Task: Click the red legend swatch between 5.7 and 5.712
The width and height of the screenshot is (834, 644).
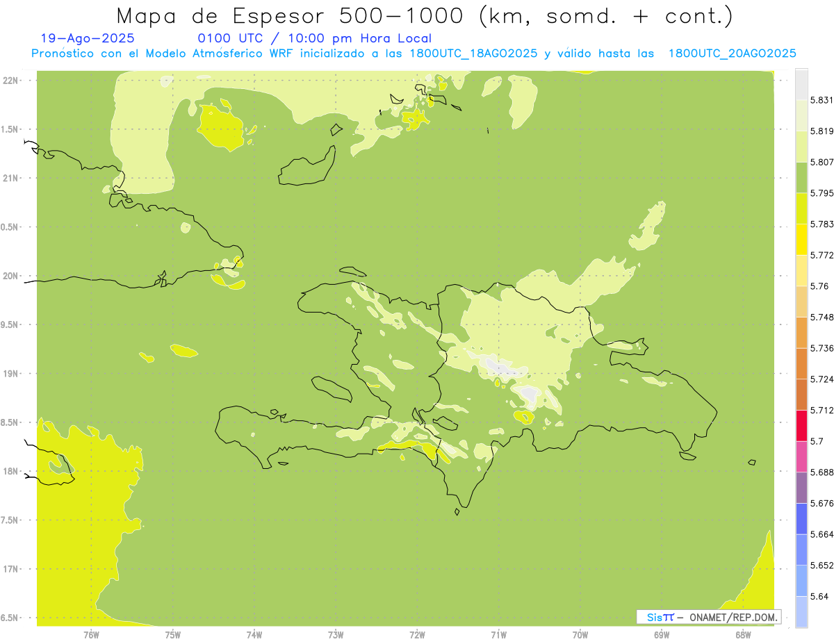Action: click(x=801, y=426)
